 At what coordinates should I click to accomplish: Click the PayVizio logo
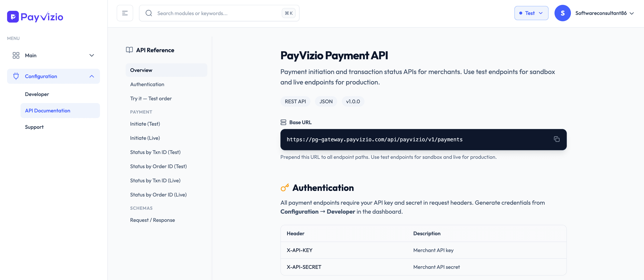click(35, 17)
